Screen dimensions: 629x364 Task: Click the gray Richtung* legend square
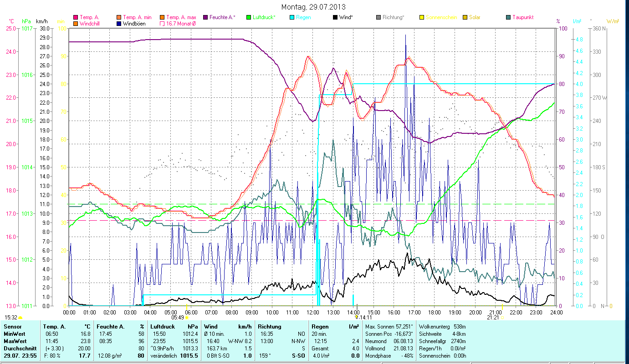[378, 17]
